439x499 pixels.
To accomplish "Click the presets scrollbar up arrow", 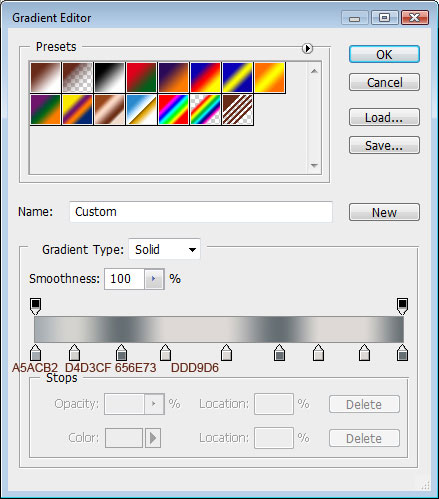I will tap(314, 71).
